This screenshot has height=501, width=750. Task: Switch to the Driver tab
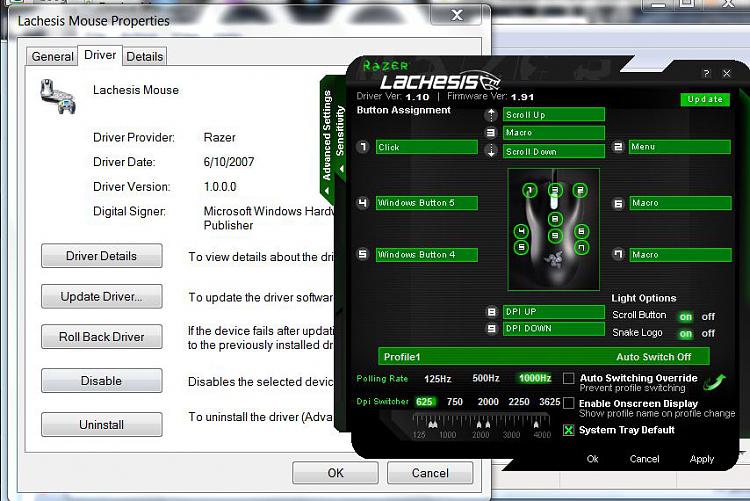coord(100,55)
